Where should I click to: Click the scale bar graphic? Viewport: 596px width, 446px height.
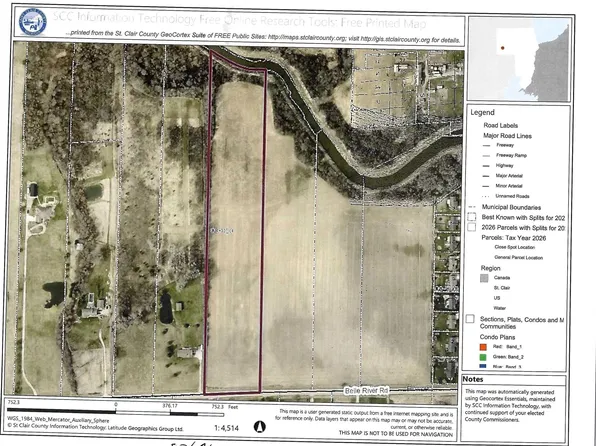point(115,412)
